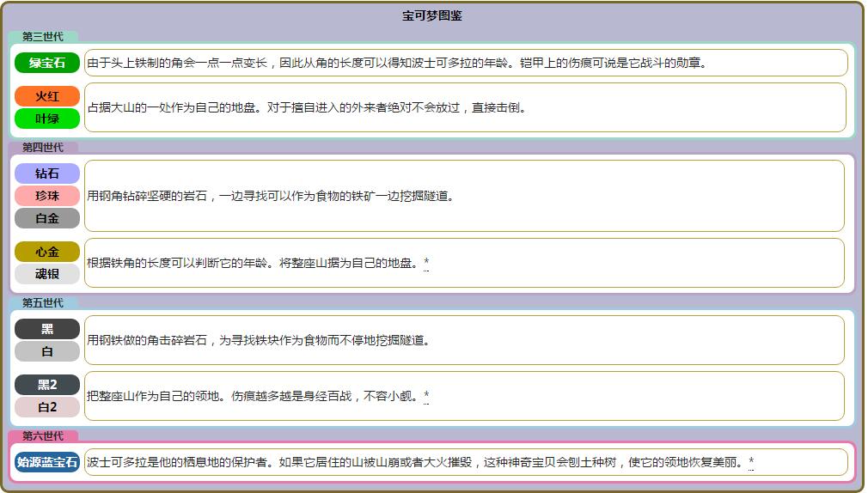The image size is (868, 493).
Task: Click the 第四世代 generation header
Action: point(43,147)
